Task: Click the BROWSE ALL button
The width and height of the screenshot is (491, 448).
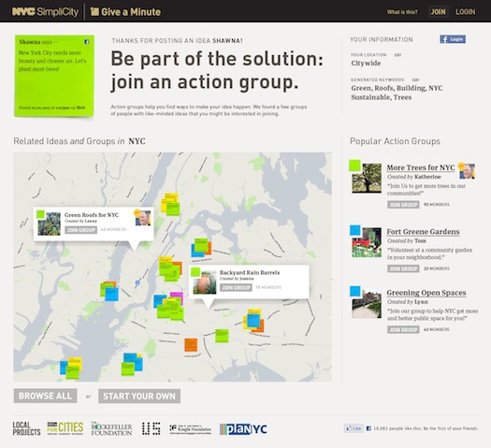Action: pyautogui.click(x=45, y=396)
